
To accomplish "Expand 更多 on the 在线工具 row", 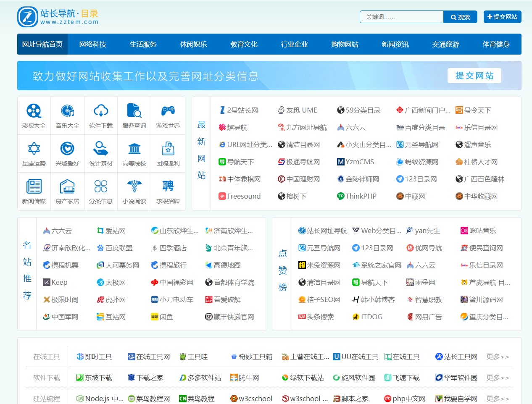I will 498,357.
